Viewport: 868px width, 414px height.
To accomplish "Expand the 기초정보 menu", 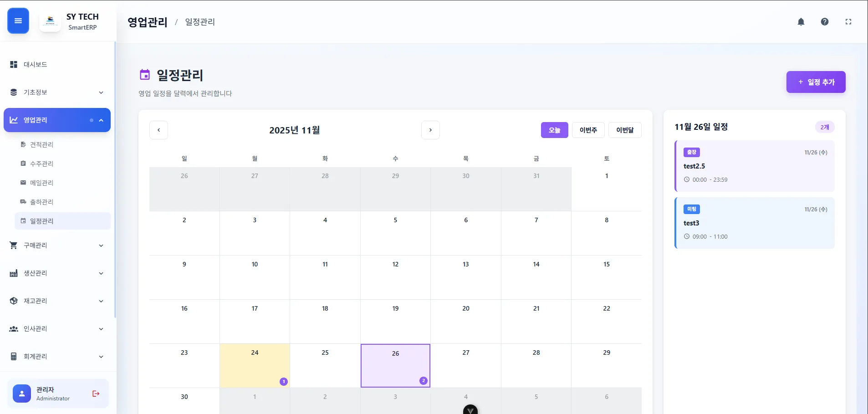I will click(57, 92).
